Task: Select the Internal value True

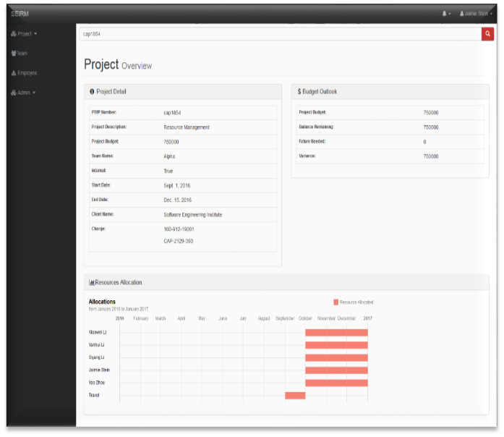Action: tap(168, 171)
